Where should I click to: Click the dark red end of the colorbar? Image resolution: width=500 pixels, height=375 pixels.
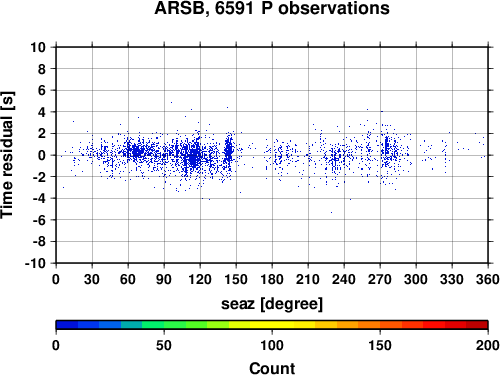click(477, 325)
